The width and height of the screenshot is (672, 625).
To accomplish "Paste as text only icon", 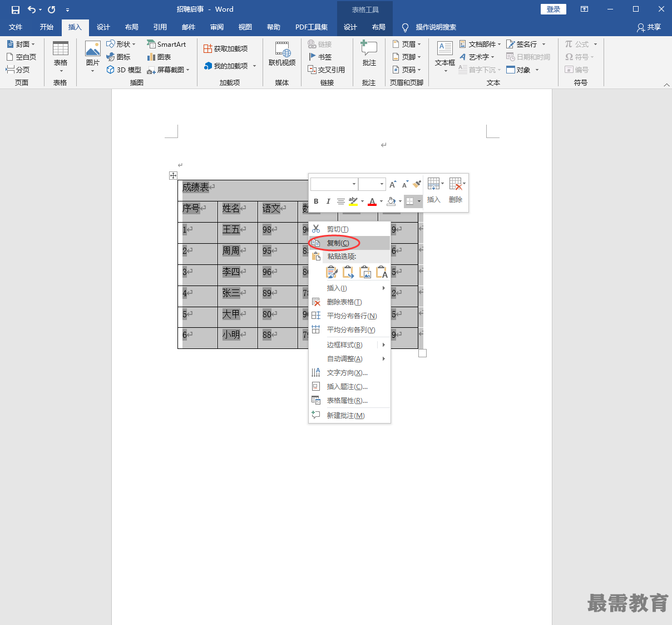I will click(382, 272).
